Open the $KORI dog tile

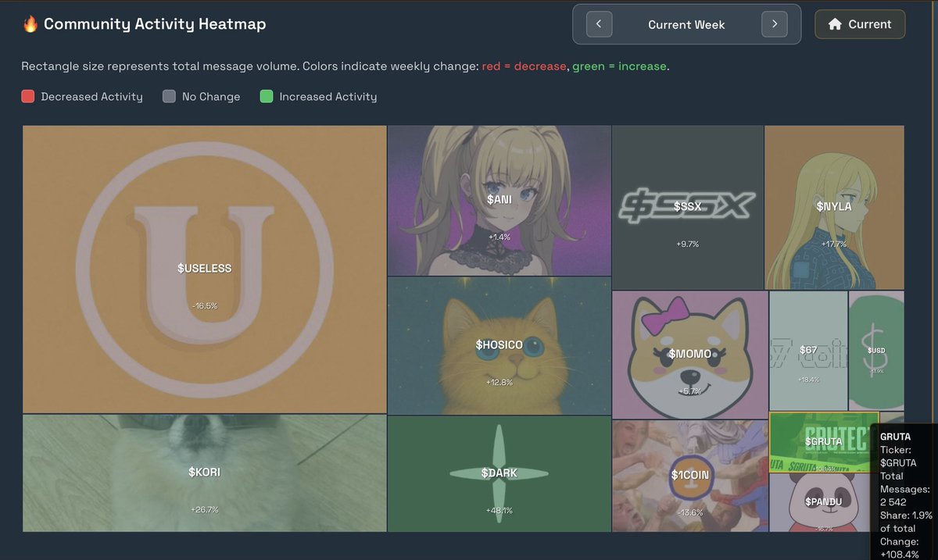204,473
